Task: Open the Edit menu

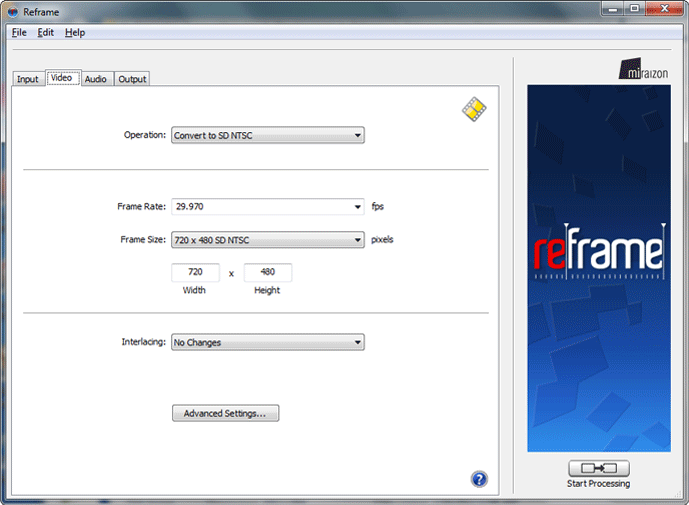Action: pos(45,33)
